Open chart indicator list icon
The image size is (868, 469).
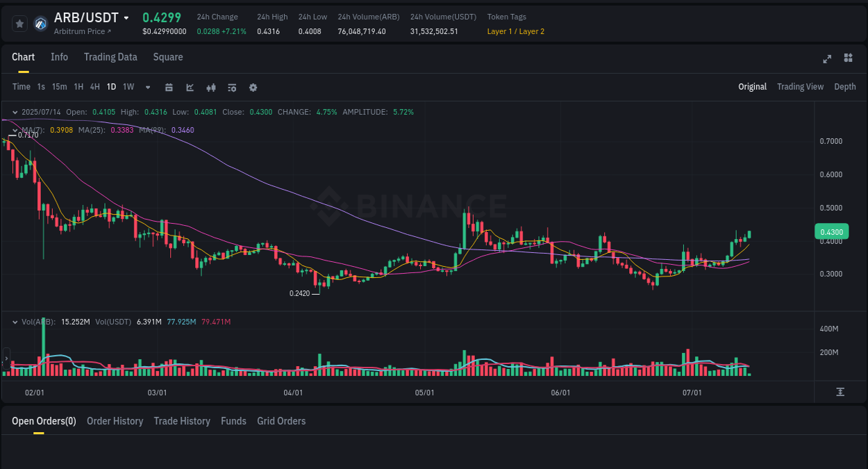(x=231, y=87)
